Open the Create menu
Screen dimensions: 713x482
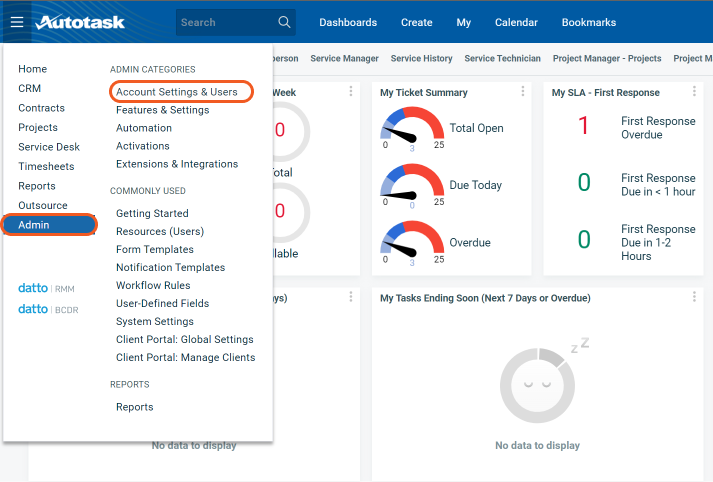[416, 22]
